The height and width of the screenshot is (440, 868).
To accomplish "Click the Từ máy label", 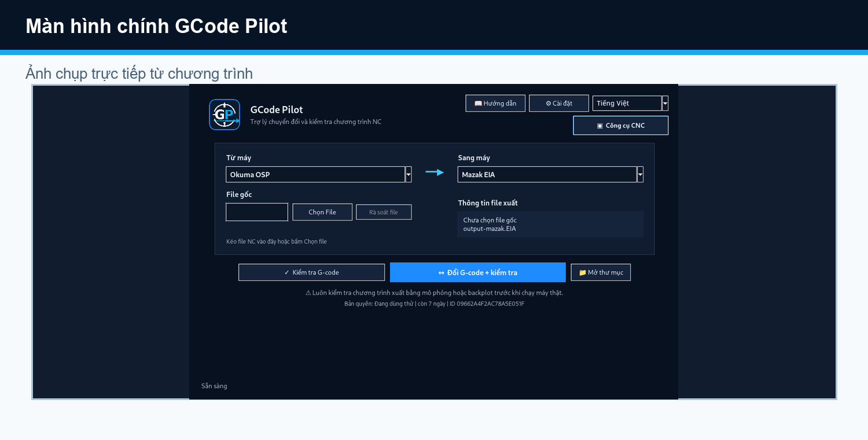I will click(x=238, y=157).
